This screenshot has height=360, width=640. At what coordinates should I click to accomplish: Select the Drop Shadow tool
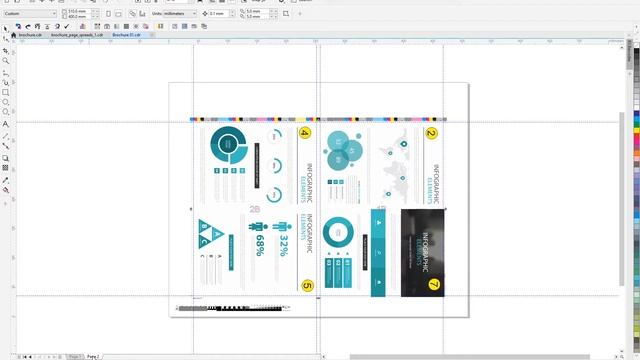(x=5, y=158)
